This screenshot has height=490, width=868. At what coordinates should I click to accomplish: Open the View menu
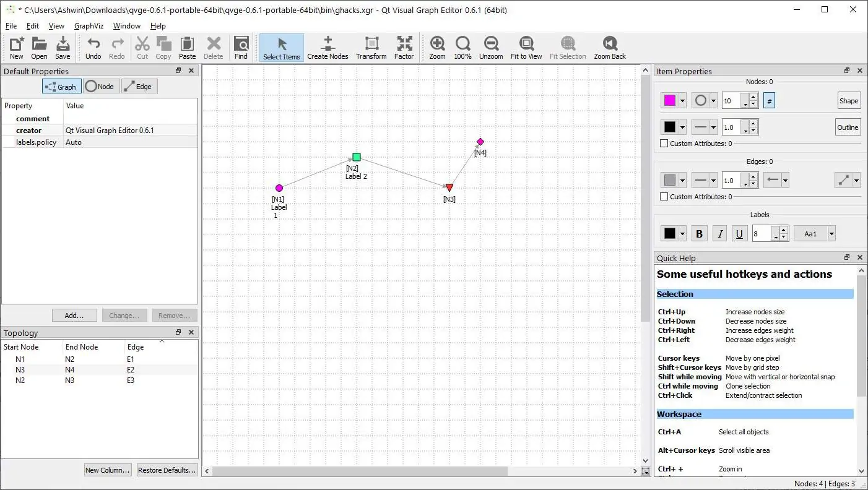pyautogui.click(x=56, y=26)
